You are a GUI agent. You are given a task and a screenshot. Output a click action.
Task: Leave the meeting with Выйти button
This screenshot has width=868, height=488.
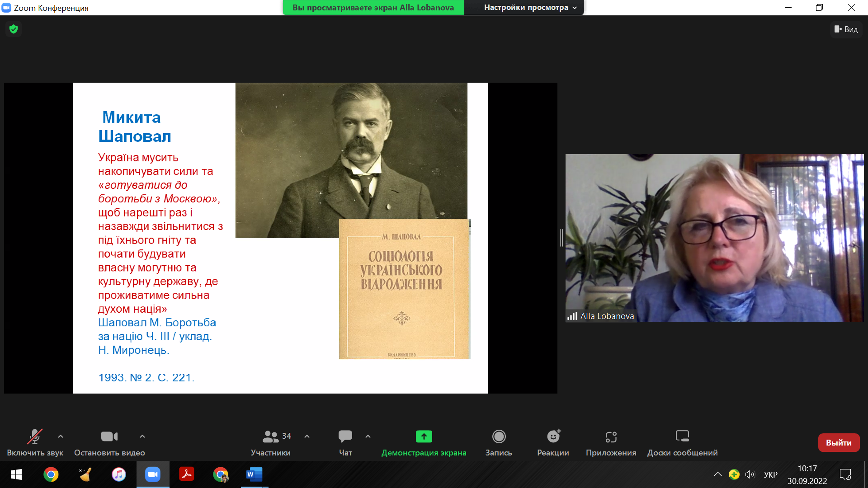tap(839, 443)
